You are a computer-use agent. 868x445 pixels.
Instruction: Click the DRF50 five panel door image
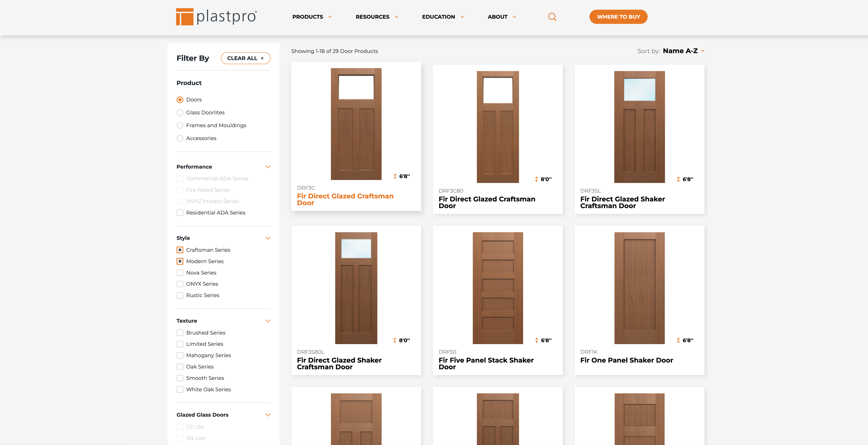pos(498,288)
